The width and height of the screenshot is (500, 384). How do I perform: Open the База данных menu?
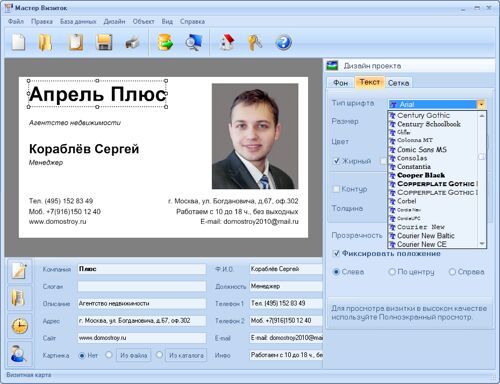78,21
